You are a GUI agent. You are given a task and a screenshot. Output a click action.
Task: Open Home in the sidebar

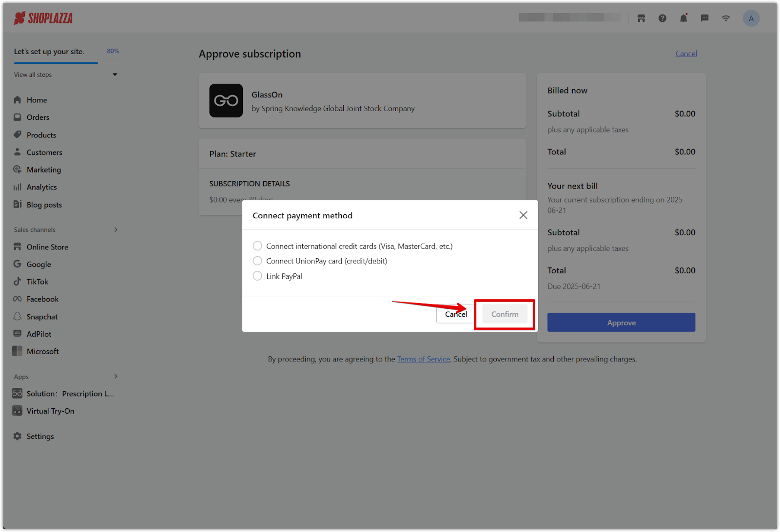pos(37,100)
